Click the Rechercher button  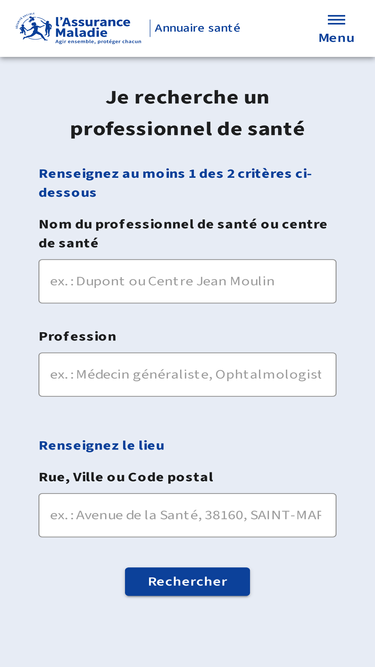point(188,581)
